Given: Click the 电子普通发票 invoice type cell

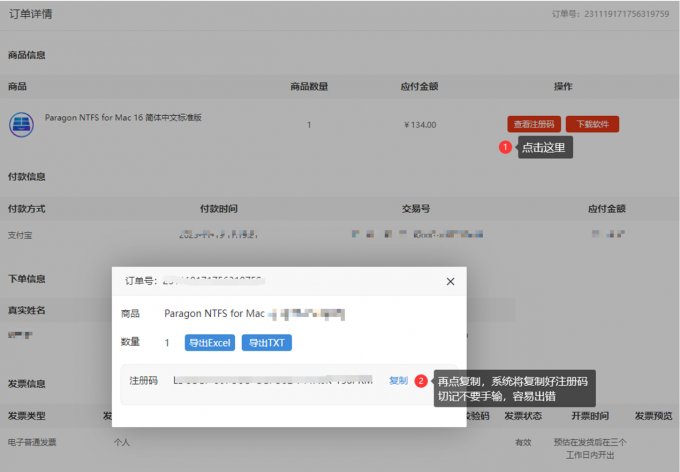Looking at the screenshot, I should pyautogui.click(x=32, y=442).
